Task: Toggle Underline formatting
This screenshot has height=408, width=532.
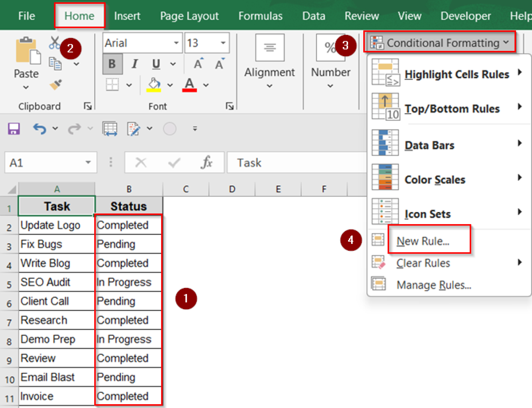Action: [156, 64]
